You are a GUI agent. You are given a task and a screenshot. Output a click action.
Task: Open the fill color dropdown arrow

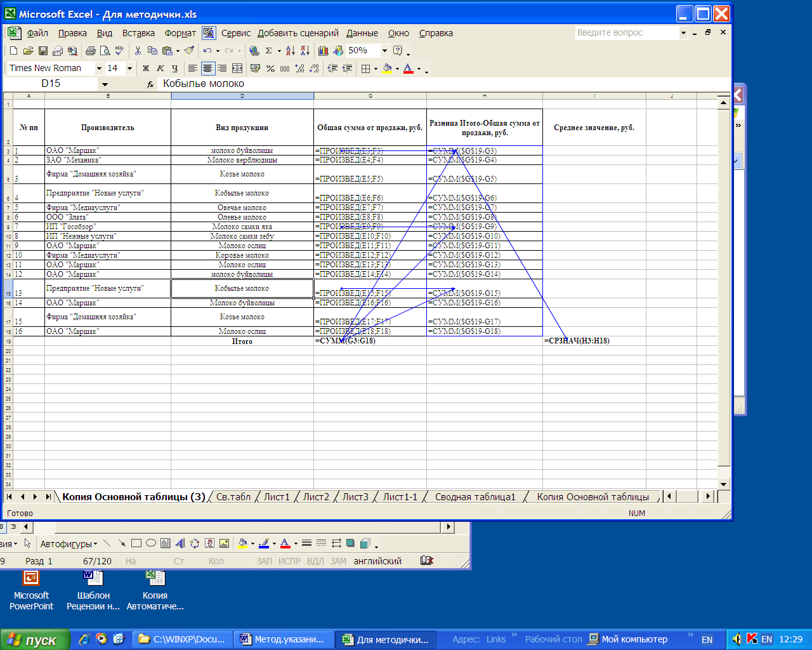pos(397,69)
